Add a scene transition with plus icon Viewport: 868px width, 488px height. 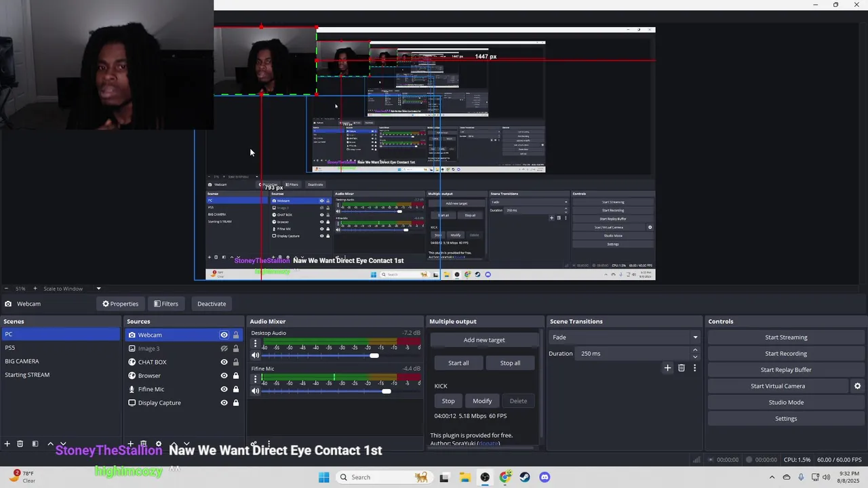667,368
